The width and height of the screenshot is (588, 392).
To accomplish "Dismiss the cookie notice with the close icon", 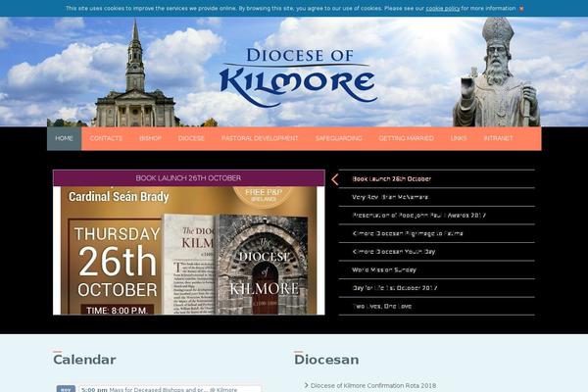I will coord(521,8).
